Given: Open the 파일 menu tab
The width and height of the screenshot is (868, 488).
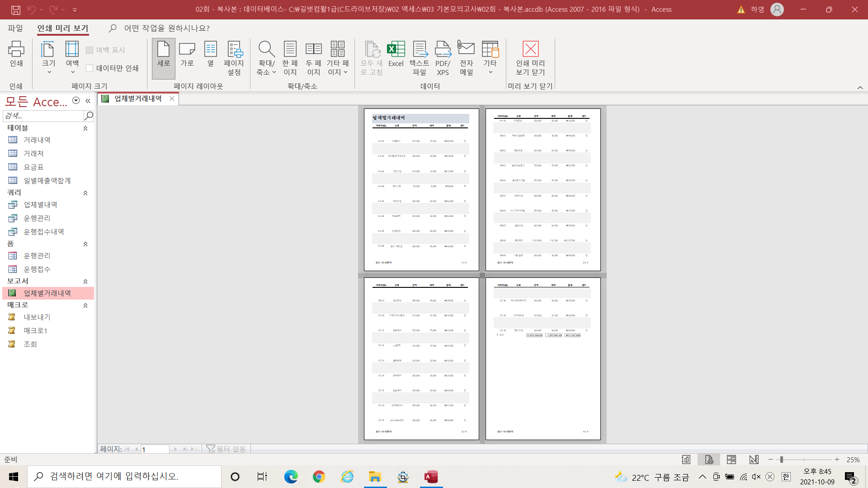Looking at the screenshot, I should 15,28.
